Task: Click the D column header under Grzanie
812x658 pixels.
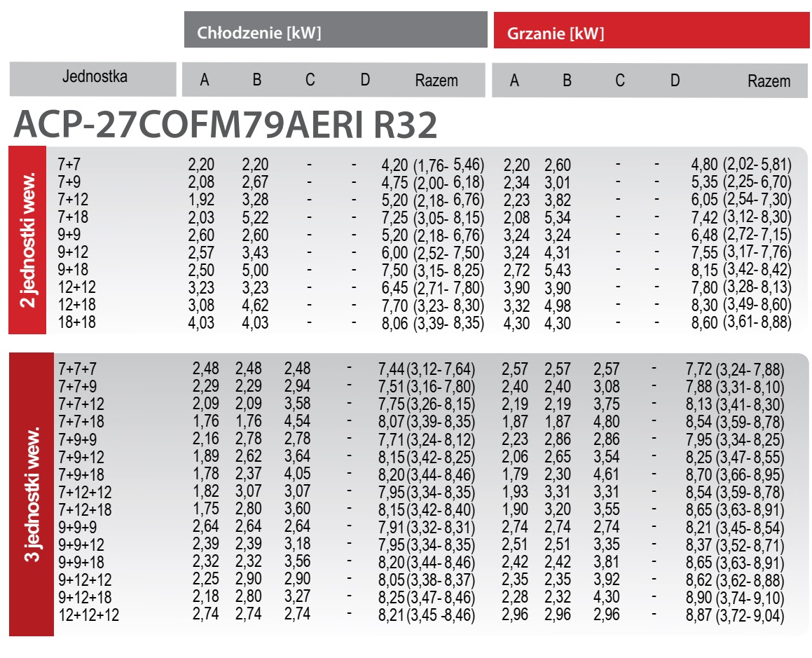Action: tap(675, 81)
